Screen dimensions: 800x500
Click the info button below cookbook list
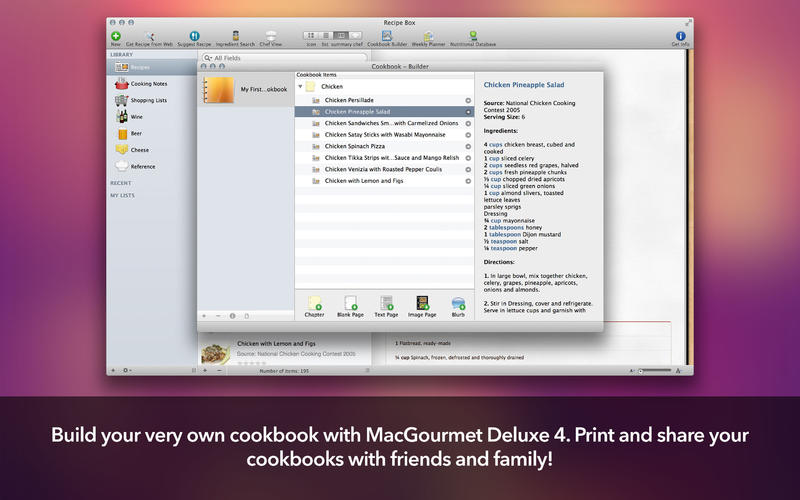[233, 316]
